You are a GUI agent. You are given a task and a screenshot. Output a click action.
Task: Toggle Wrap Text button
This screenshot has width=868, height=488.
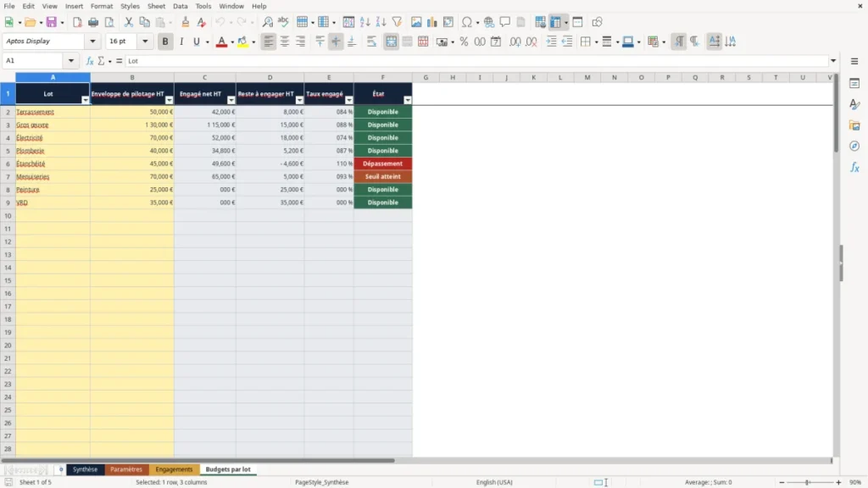click(x=371, y=42)
